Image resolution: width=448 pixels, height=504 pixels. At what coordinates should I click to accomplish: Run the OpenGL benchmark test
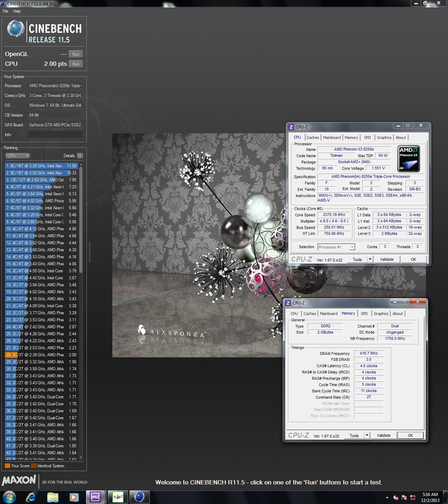[x=76, y=54]
